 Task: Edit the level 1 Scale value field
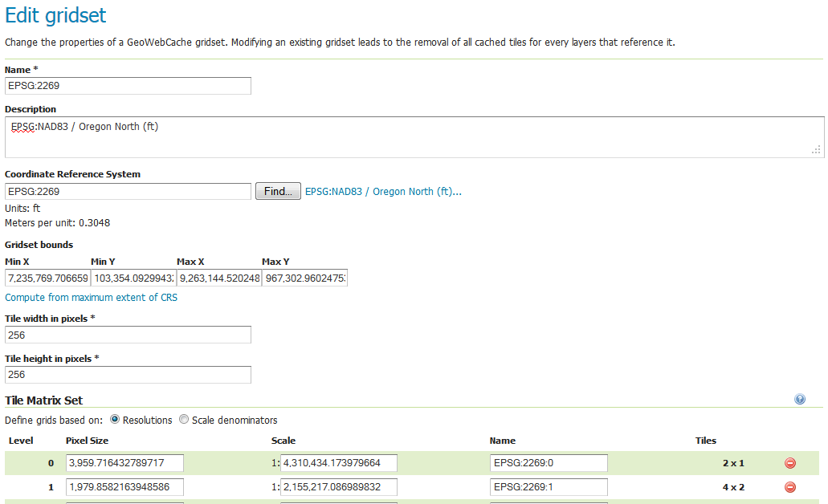tap(338, 487)
